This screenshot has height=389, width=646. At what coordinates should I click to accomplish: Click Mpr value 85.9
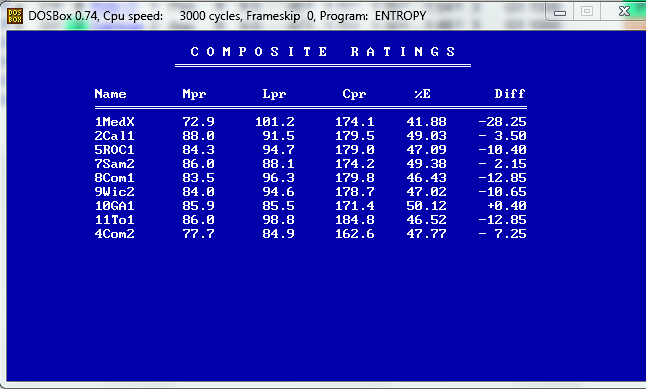(x=198, y=206)
